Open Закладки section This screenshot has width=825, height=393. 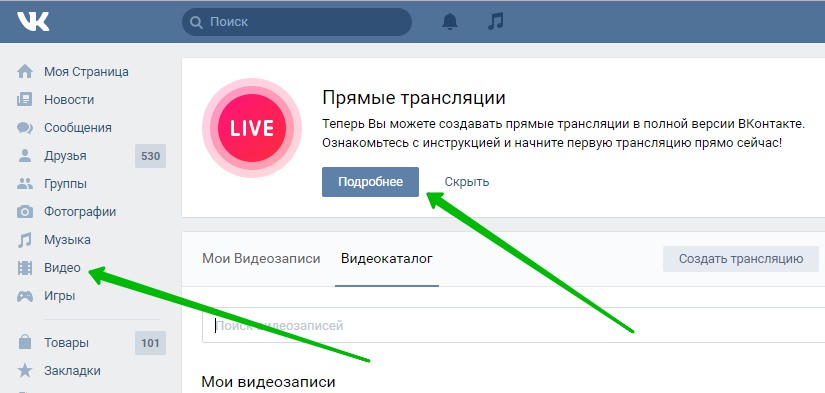pyautogui.click(x=72, y=371)
